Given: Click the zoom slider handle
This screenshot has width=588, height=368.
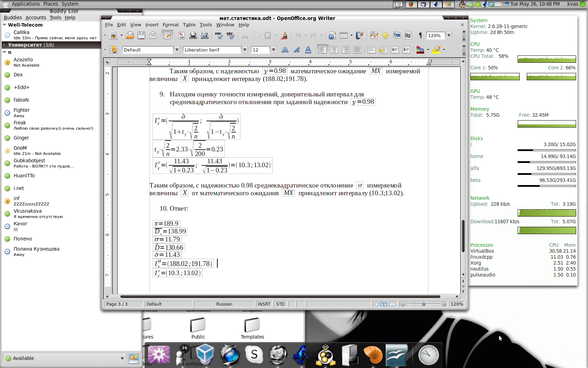Looking at the screenshot, I should [424, 304].
